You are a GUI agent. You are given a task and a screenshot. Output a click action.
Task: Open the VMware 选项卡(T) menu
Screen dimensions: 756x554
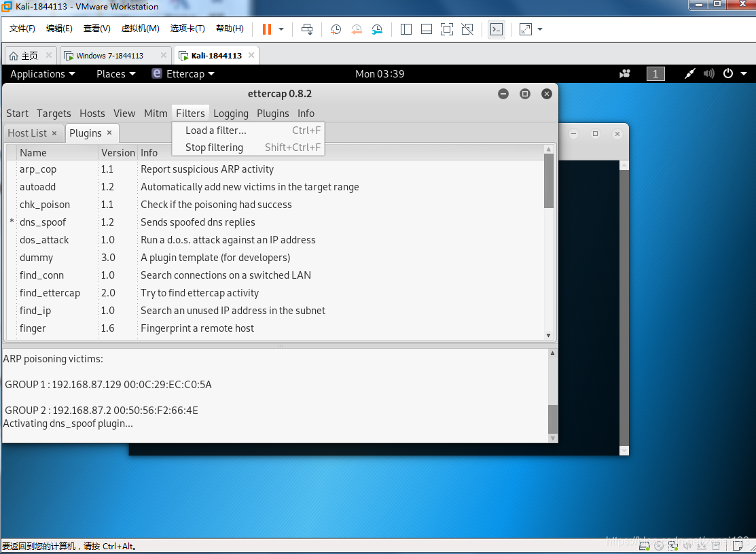click(x=187, y=29)
